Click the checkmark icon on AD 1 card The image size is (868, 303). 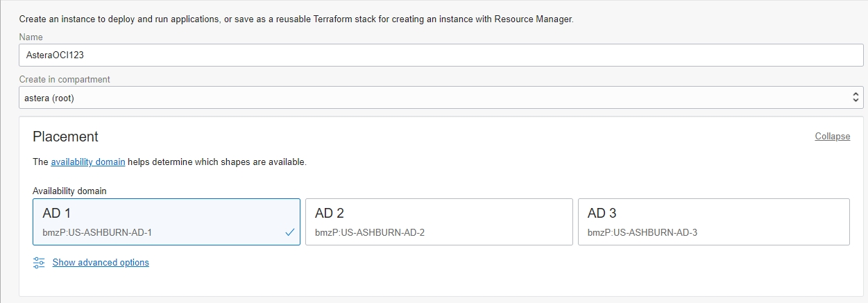[290, 232]
